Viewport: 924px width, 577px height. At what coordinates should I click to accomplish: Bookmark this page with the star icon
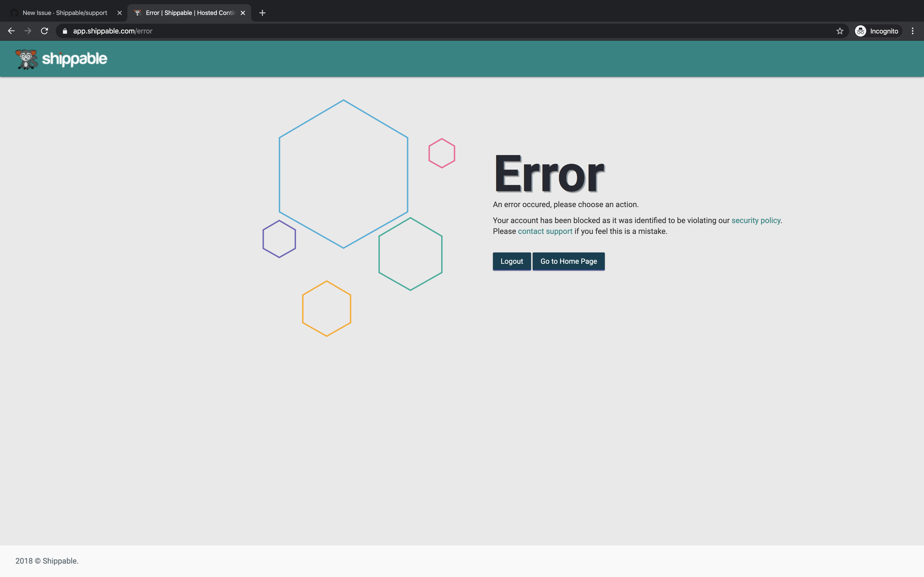coord(840,31)
